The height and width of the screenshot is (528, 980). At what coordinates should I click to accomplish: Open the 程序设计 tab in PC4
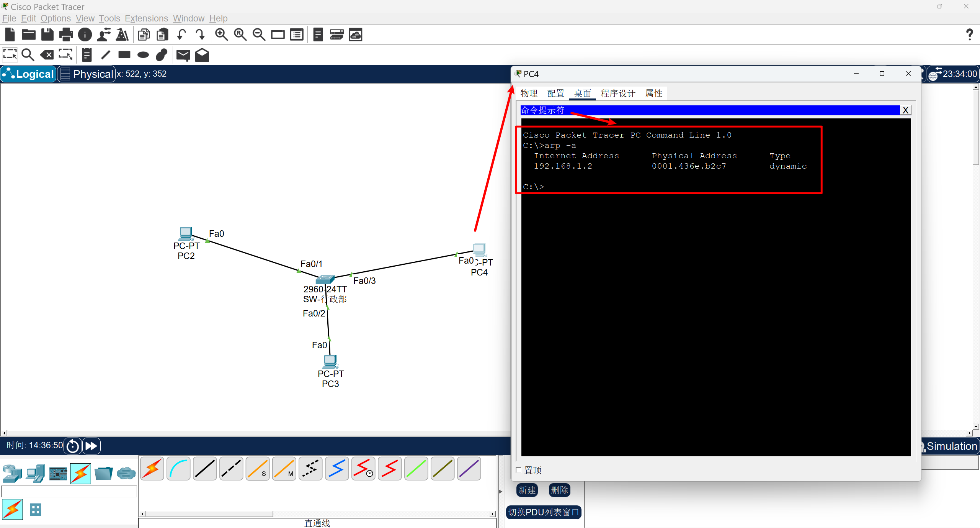point(618,93)
